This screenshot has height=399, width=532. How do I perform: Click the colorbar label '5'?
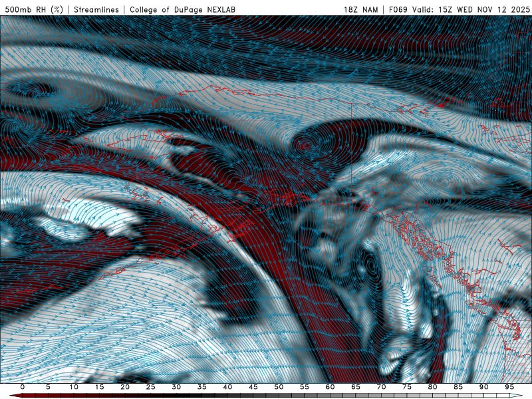tap(48, 387)
